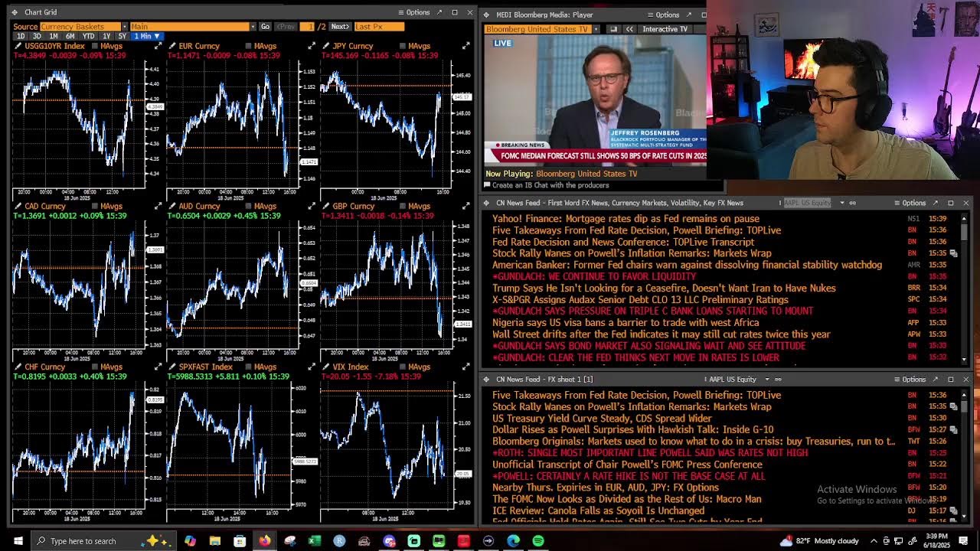Image resolution: width=980 pixels, height=551 pixels.
Task: Enlarge the JPY Curncy chart with expand arrows
Action: pos(465,47)
